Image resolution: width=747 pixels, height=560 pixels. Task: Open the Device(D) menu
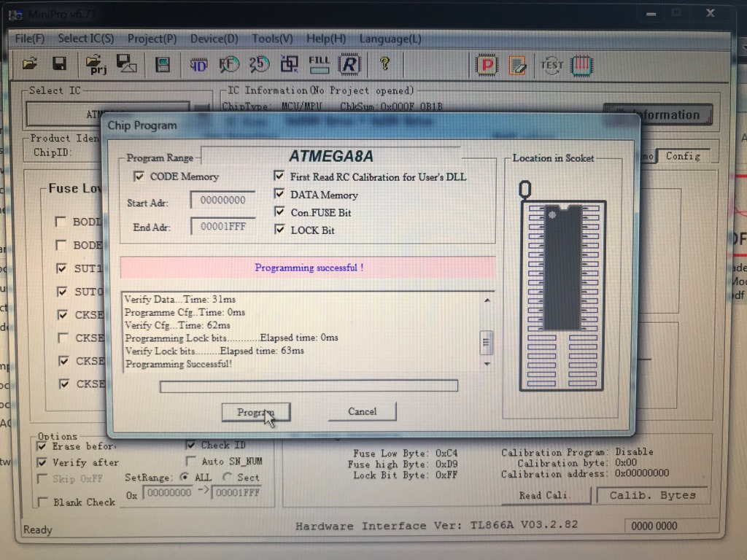click(x=214, y=39)
